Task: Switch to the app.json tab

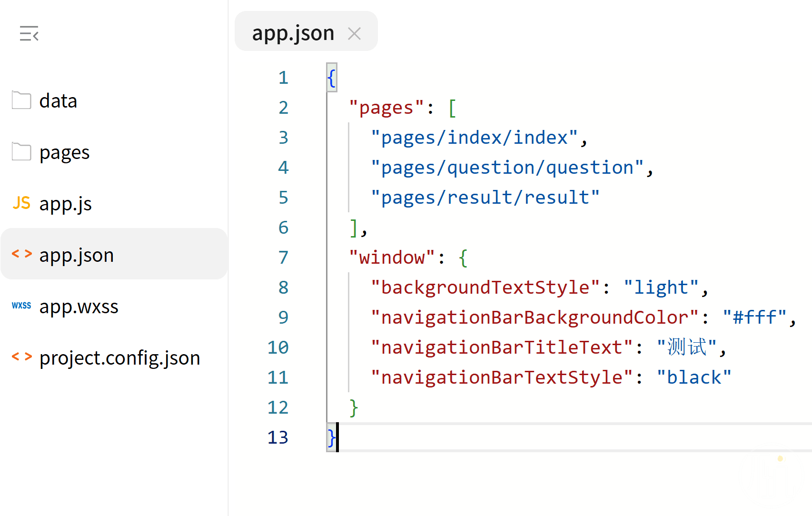Action: click(293, 33)
